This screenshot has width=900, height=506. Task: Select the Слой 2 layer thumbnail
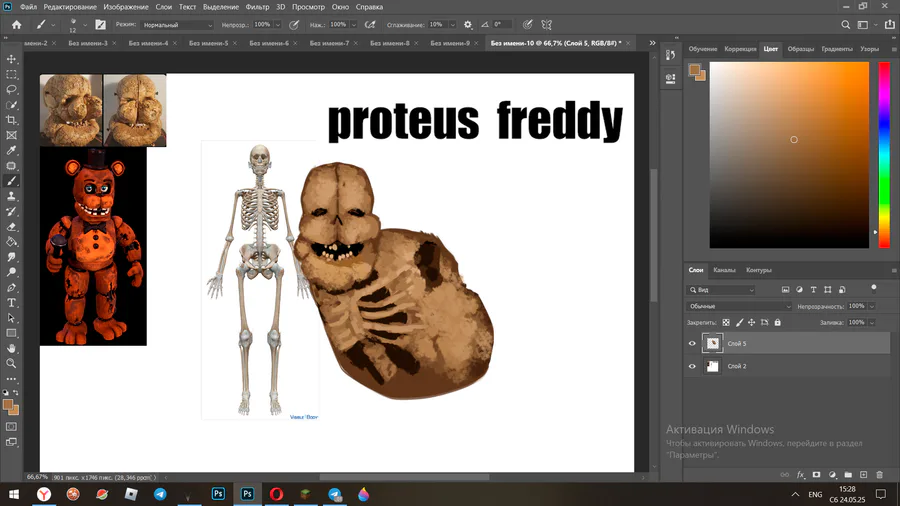712,366
